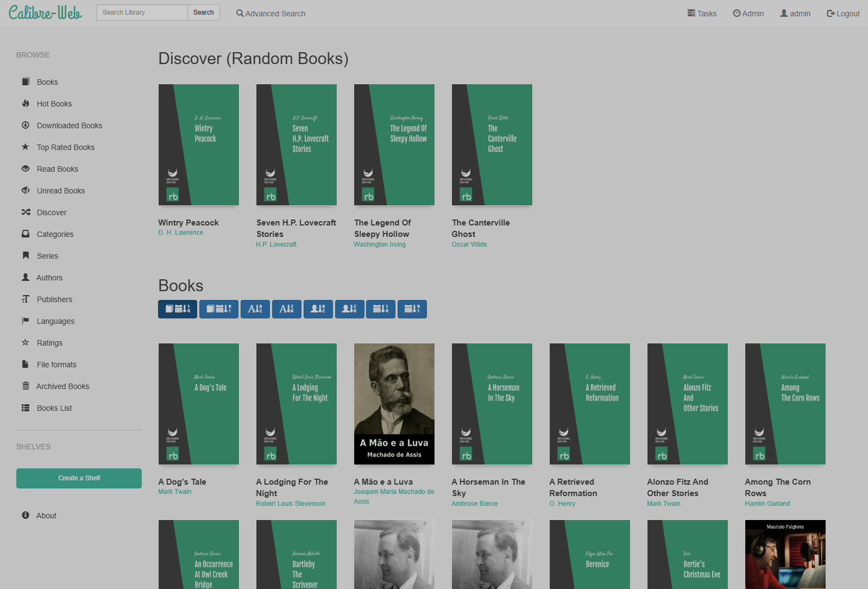Viewport: 868px width, 589px height.
Task: Open The Legend Of Sleepy Hollow cover
Action: tap(394, 145)
